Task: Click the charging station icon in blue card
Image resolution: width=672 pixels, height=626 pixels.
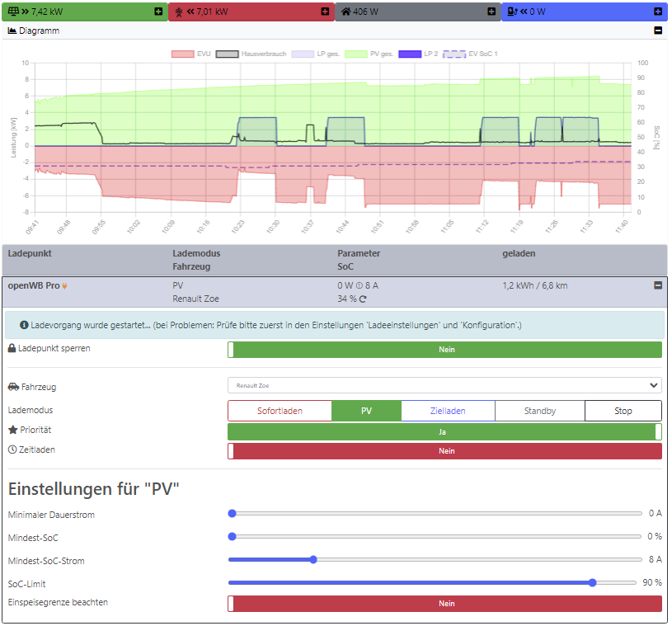Action: [513, 12]
